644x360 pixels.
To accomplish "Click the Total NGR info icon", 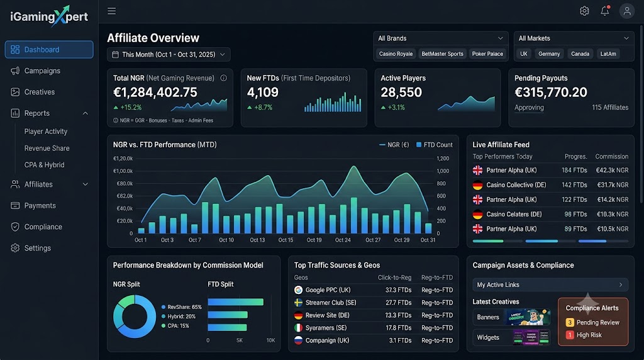I will click(x=223, y=78).
